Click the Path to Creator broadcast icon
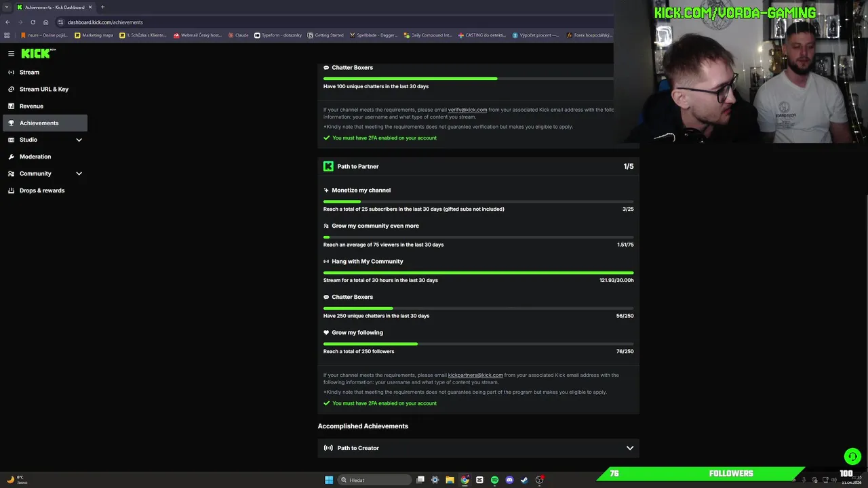Viewport: 868px width, 488px height. 328,448
